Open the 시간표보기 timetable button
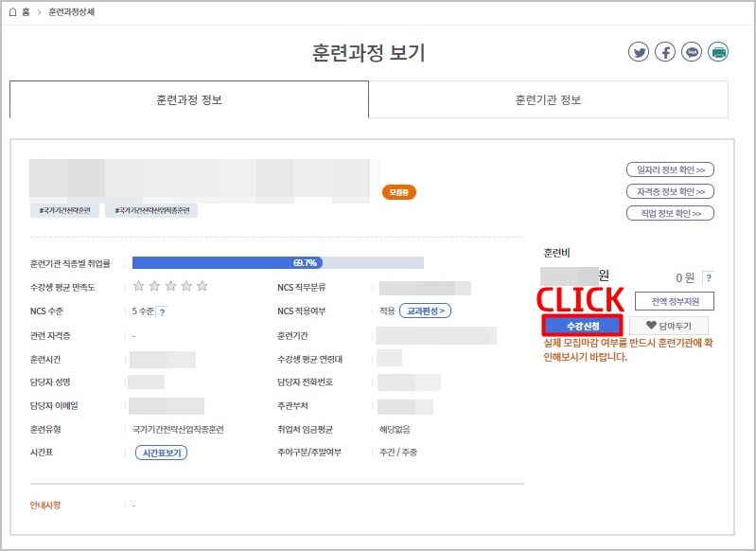Viewport: 756px width, 551px height. 162,453
